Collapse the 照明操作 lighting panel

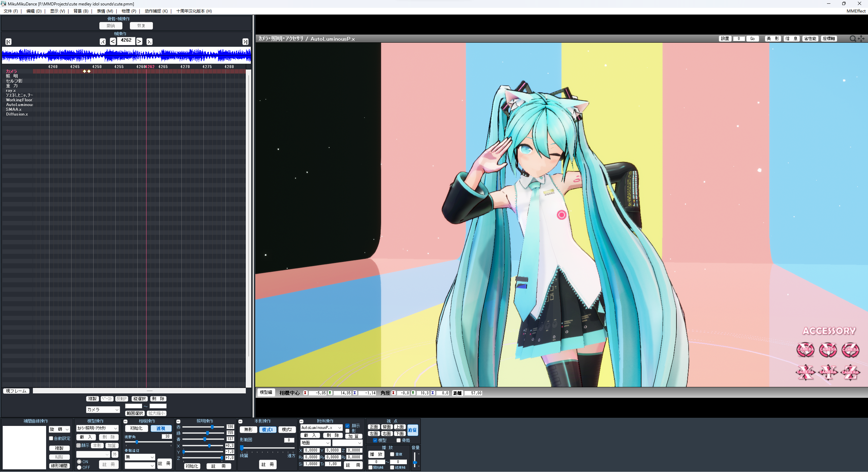pyautogui.click(x=178, y=422)
